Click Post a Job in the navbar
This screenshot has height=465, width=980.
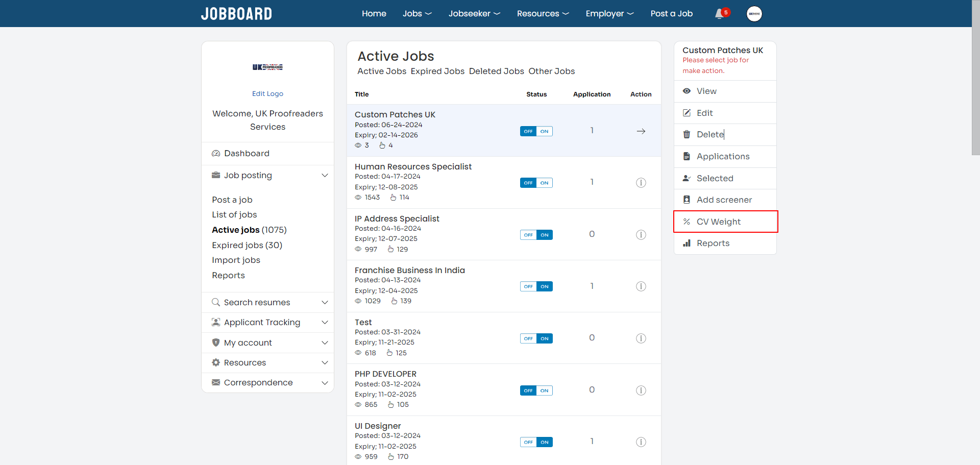(x=671, y=14)
